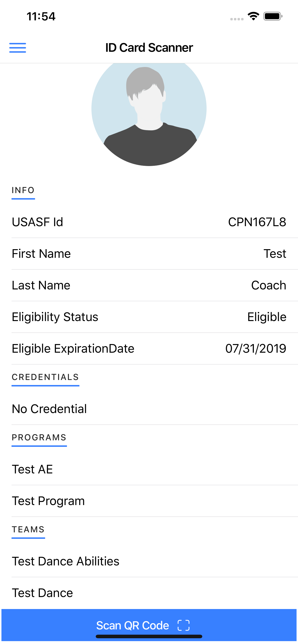Tap the cellular signal dots

(x=237, y=19)
